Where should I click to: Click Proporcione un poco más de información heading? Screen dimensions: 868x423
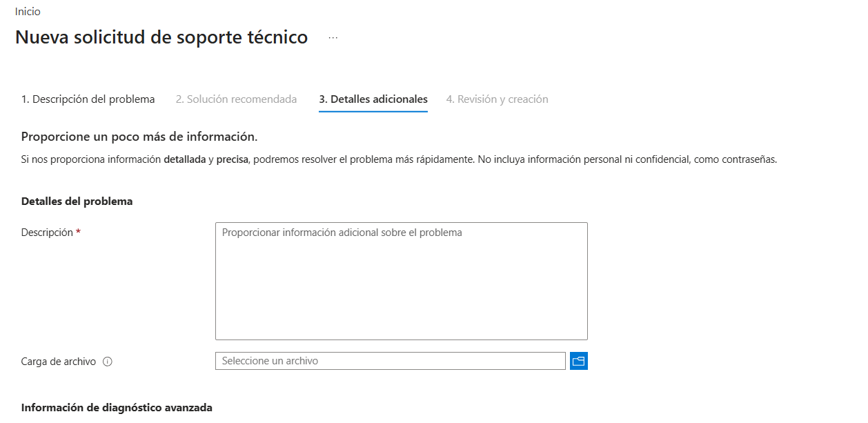coord(139,137)
